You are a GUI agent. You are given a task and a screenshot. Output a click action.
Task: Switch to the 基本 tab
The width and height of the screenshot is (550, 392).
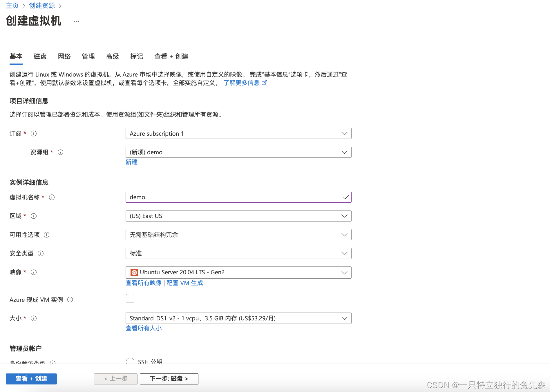16,56
